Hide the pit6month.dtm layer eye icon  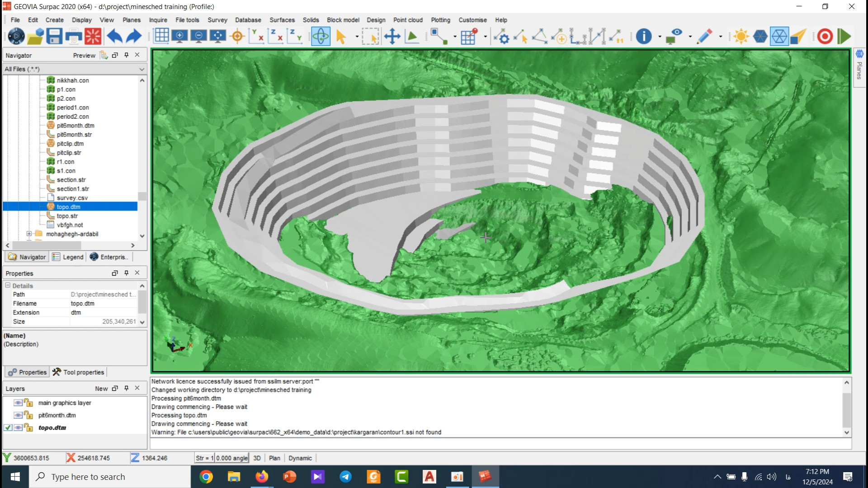[18, 415]
